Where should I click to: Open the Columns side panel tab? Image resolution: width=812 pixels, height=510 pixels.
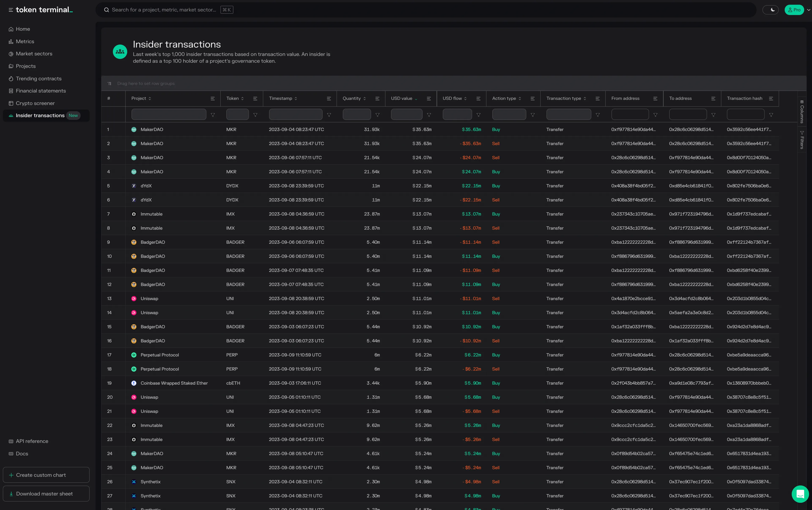point(802,112)
